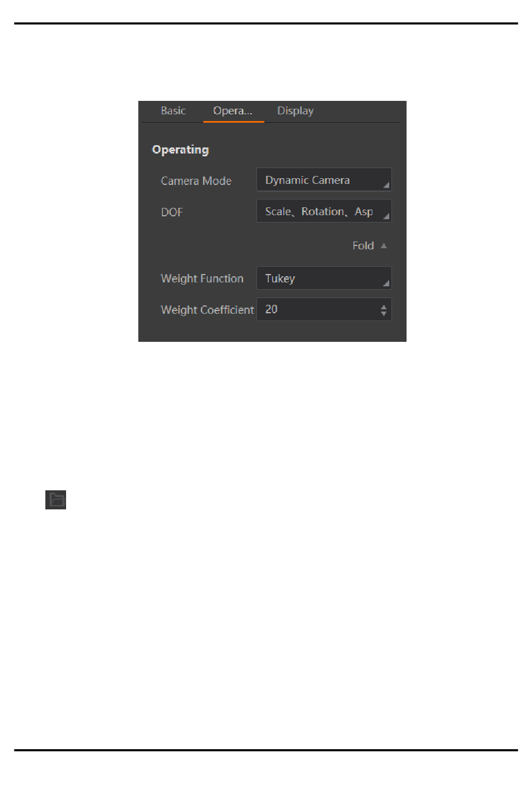Viewport: 532px width, 789px height.
Task: Click the Weight Function dropdown corner arrow
Action: pos(386,284)
